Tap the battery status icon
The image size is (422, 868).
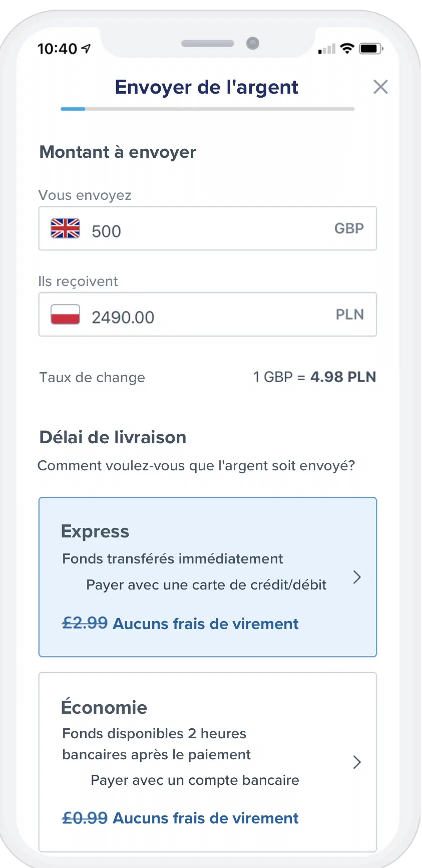point(371,49)
